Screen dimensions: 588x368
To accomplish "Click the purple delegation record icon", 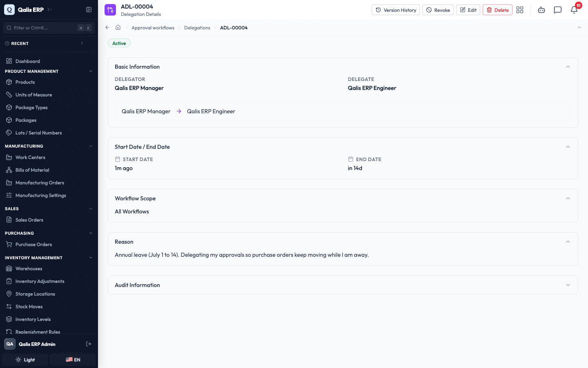I will pos(110,10).
